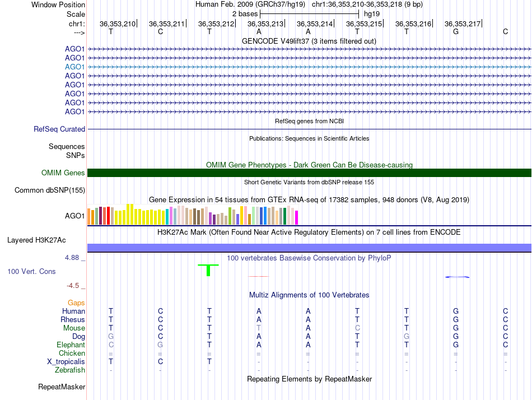This screenshot has height=400, width=532.
Task: Click the purple H3K27Ac layered signal bar
Action: pos(309,248)
